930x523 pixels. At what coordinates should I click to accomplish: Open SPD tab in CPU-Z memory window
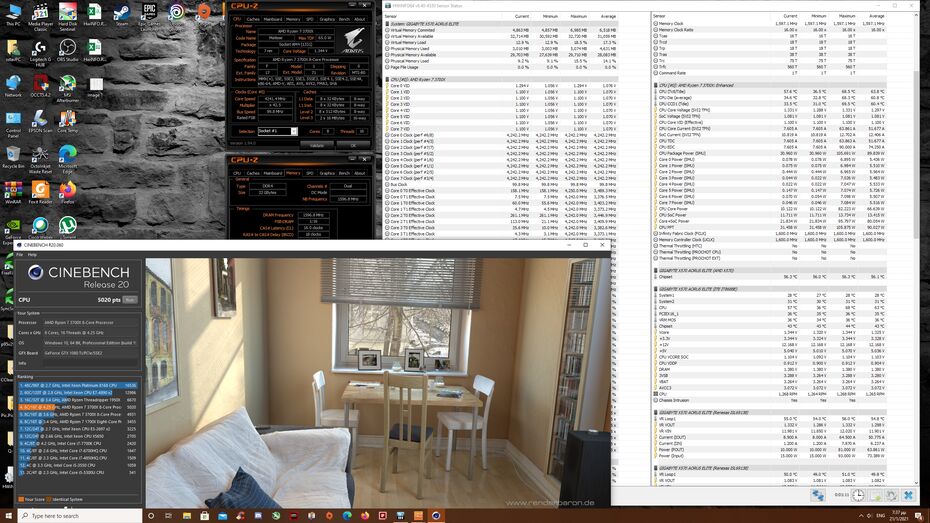coord(310,173)
